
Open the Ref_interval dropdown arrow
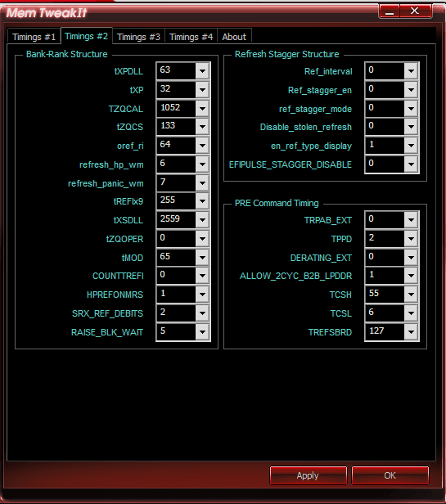[x=411, y=70]
